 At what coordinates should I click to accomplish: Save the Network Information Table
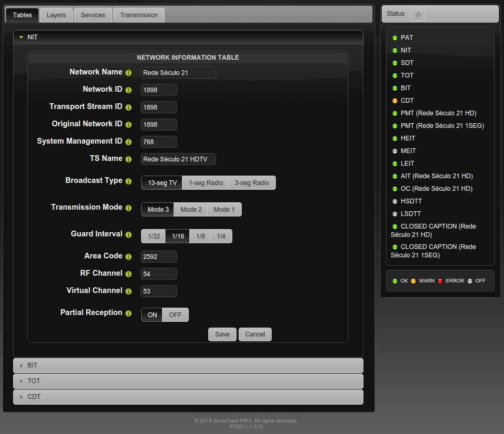(x=222, y=334)
